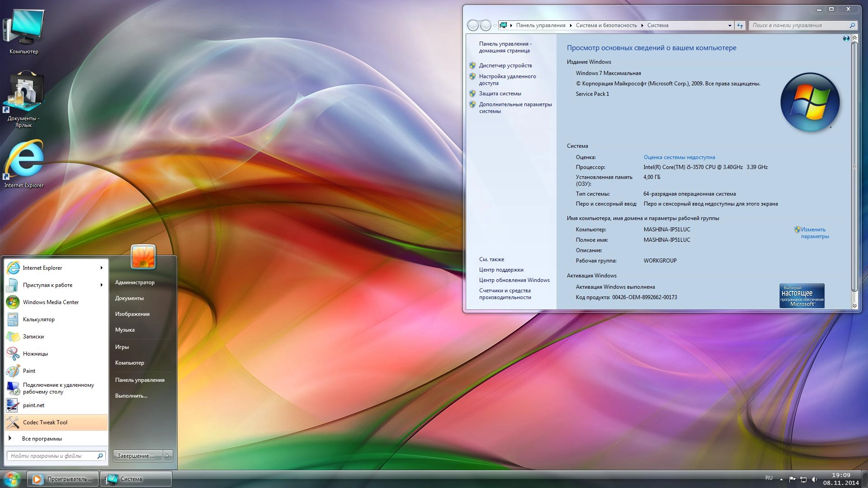
Task: Click the search magnifier in the control panel search box
Action: pos(852,25)
